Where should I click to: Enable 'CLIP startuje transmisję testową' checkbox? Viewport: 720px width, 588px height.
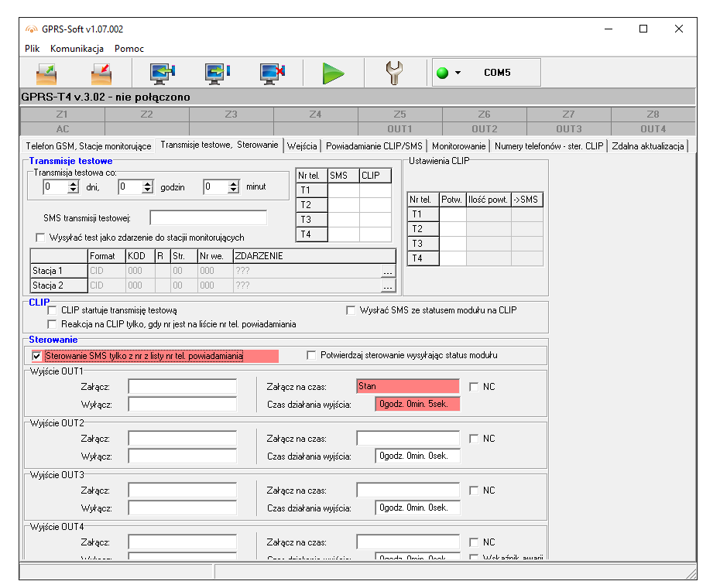click(x=53, y=310)
